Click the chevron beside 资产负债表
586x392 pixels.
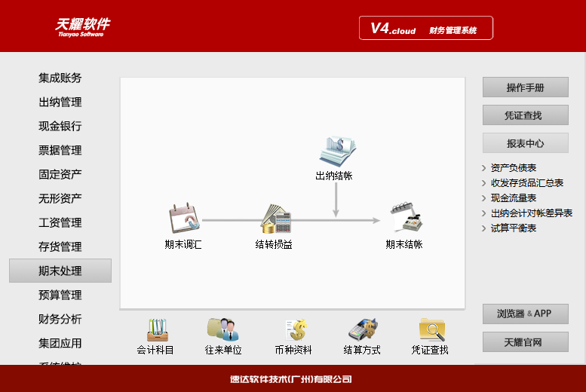tap(484, 168)
